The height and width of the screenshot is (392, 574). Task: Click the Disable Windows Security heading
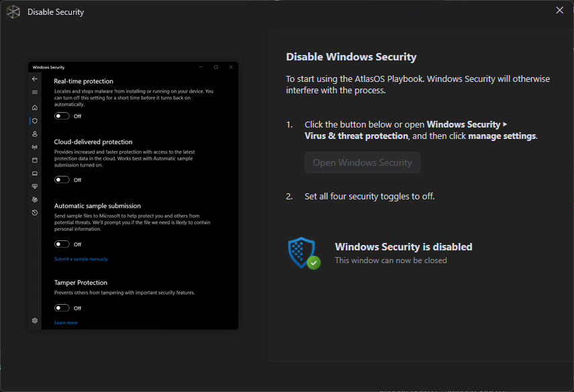pyautogui.click(x=351, y=57)
